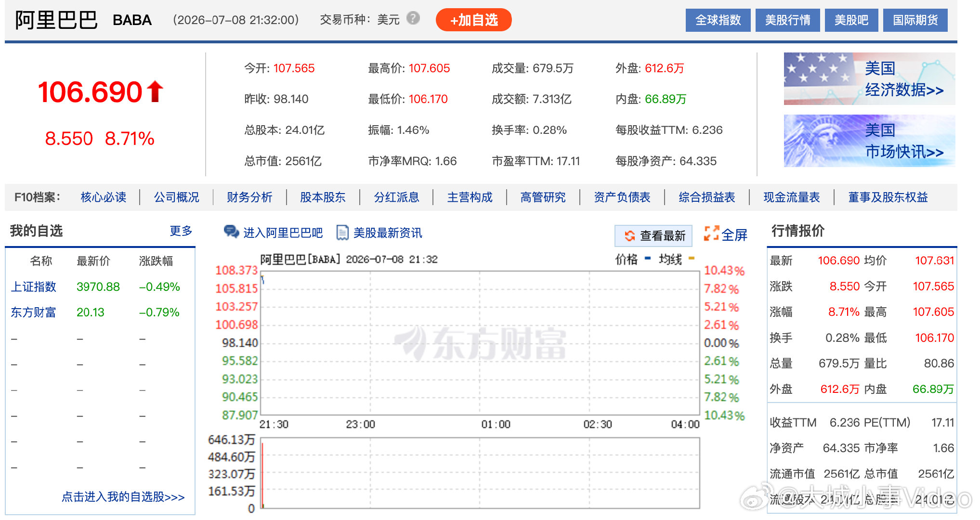Open 核心必读 F10 tab
The image size is (980, 520).
pos(104,197)
